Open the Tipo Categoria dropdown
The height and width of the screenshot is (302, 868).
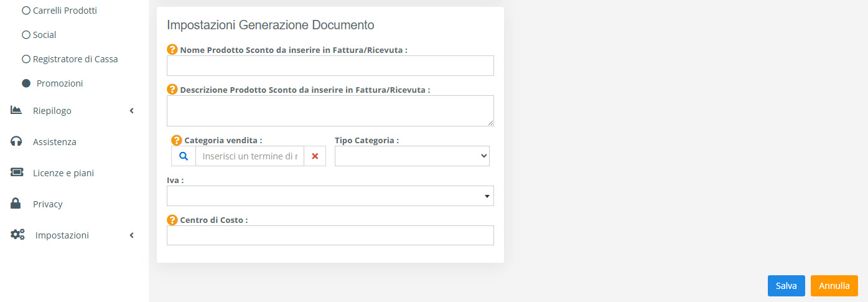[x=412, y=156]
